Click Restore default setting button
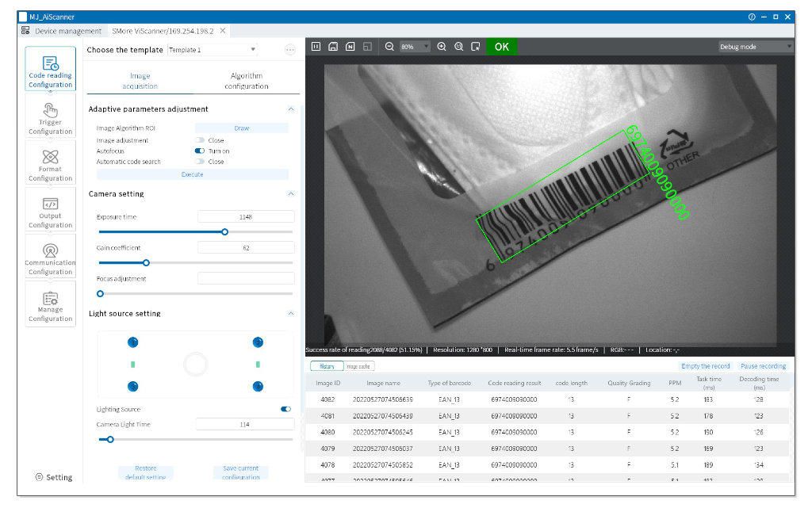The width and height of the screenshot is (812, 508). tap(146, 473)
